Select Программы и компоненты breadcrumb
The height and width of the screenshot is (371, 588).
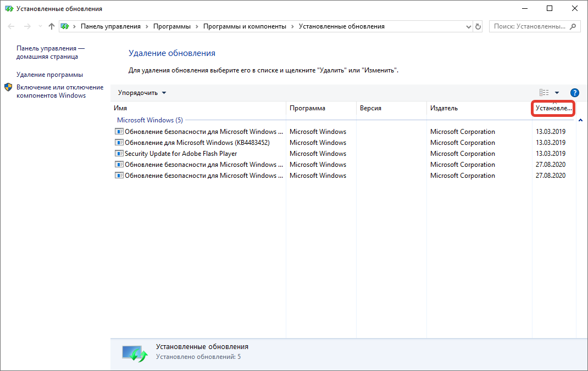pyautogui.click(x=245, y=26)
